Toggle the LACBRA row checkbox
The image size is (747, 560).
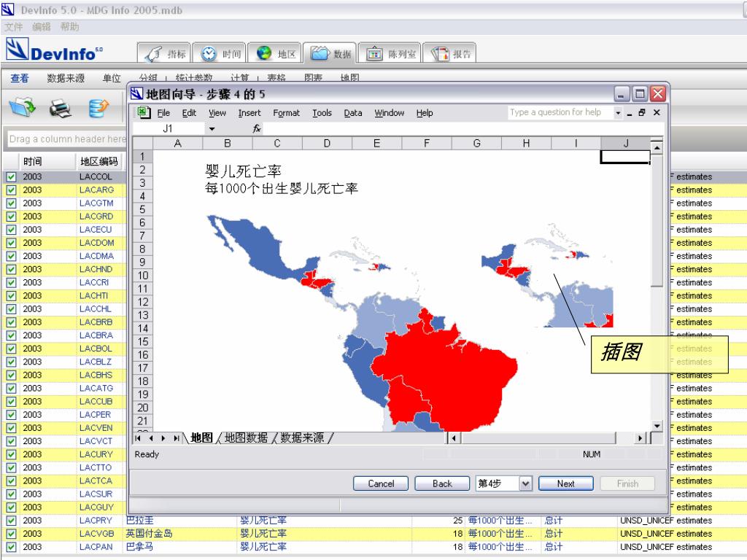[x=11, y=335]
